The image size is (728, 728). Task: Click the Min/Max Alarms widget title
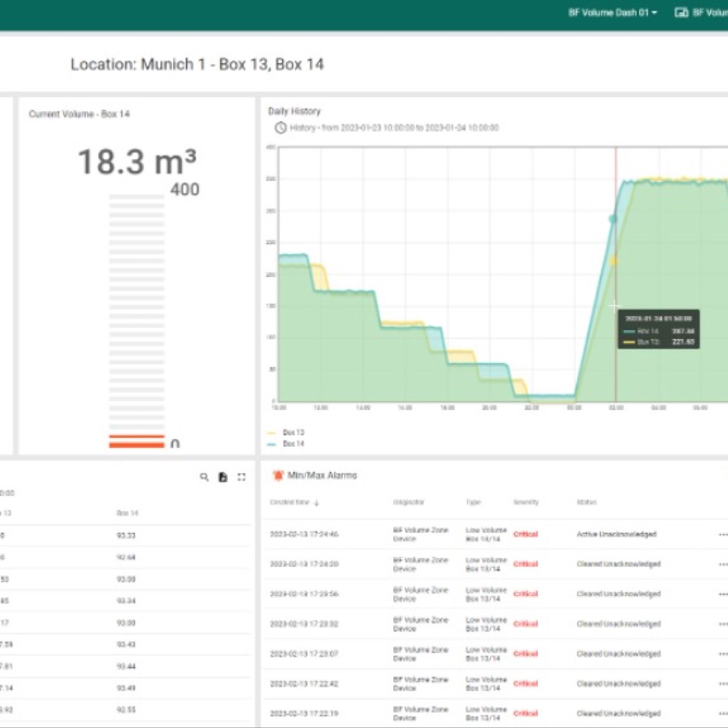322,475
